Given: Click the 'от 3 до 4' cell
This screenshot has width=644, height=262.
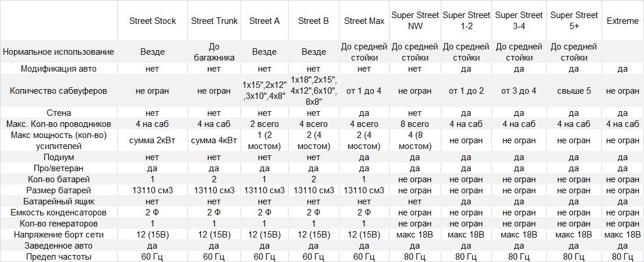Looking at the screenshot, I should (x=519, y=91).
